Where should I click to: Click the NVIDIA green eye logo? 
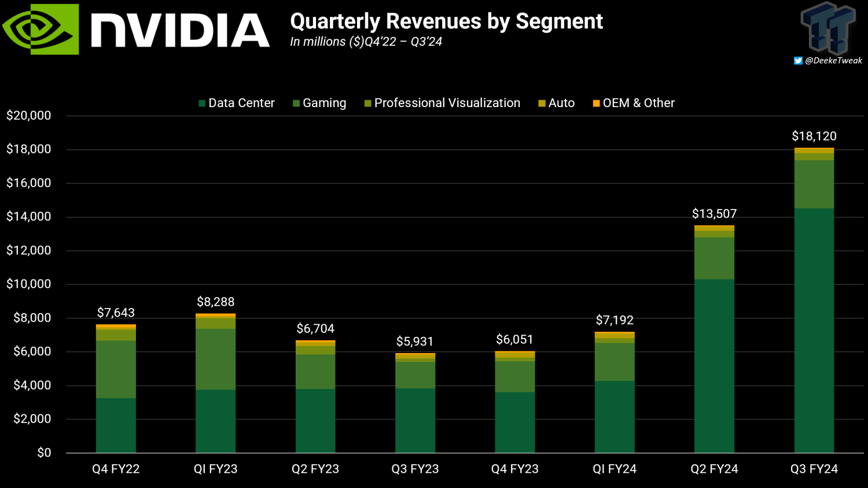click(x=41, y=30)
